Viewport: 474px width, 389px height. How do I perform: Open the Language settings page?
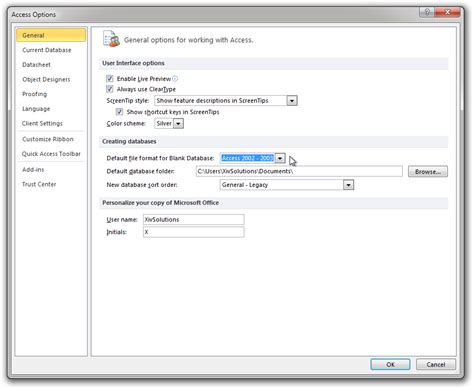[36, 109]
